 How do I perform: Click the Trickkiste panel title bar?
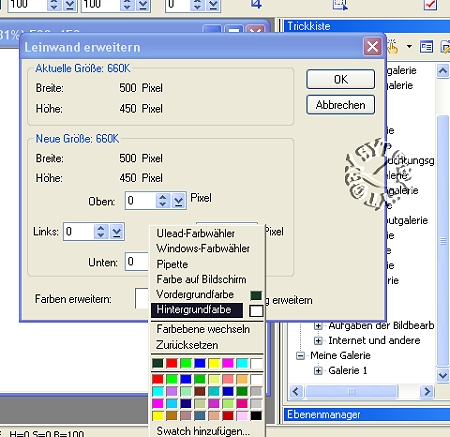[x=367, y=26]
